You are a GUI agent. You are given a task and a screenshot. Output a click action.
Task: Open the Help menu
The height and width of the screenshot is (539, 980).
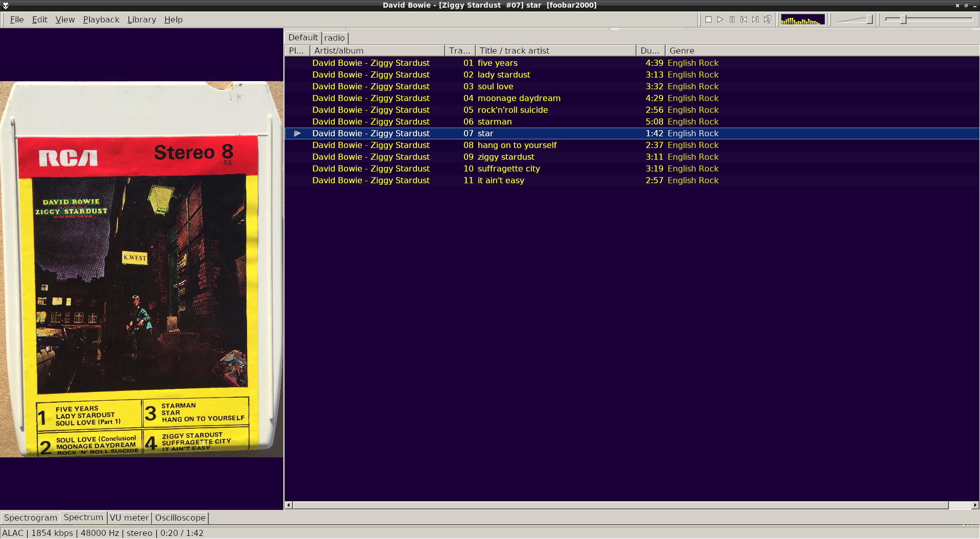click(x=173, y=19)
